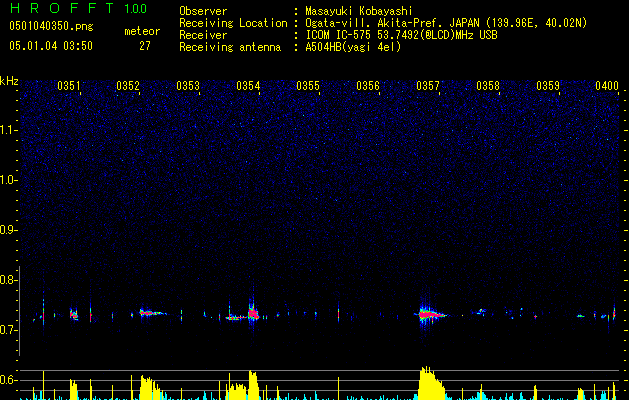Click the kHz axis unit label
This screenshot has height=400, width=629.
[9, 81]
